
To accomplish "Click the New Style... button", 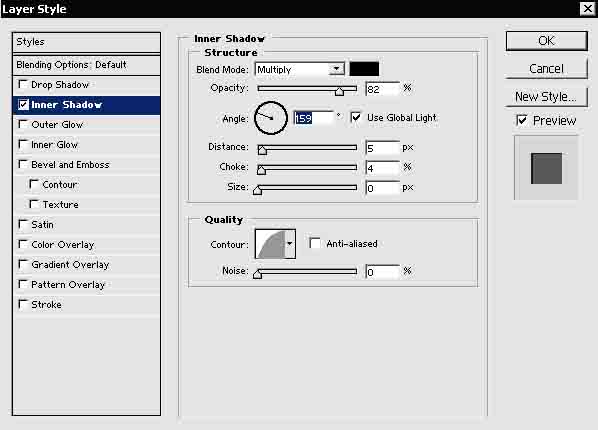I will (x=546, y=97).
